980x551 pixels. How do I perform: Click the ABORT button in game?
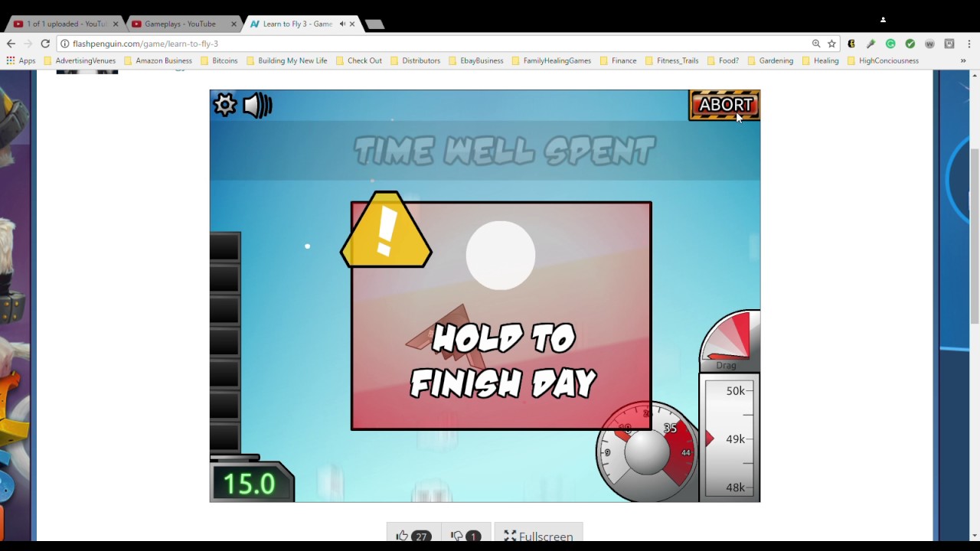(x=725, y=105)
